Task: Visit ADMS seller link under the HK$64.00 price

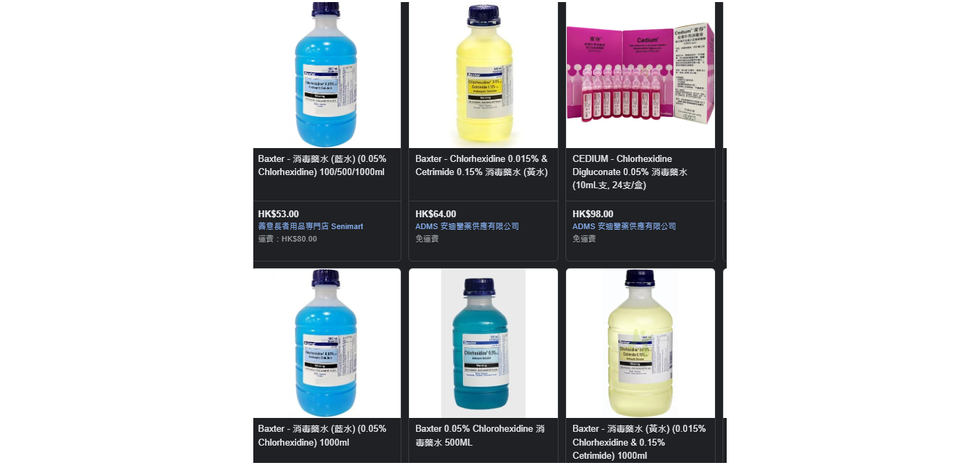Action: (467, 226)
